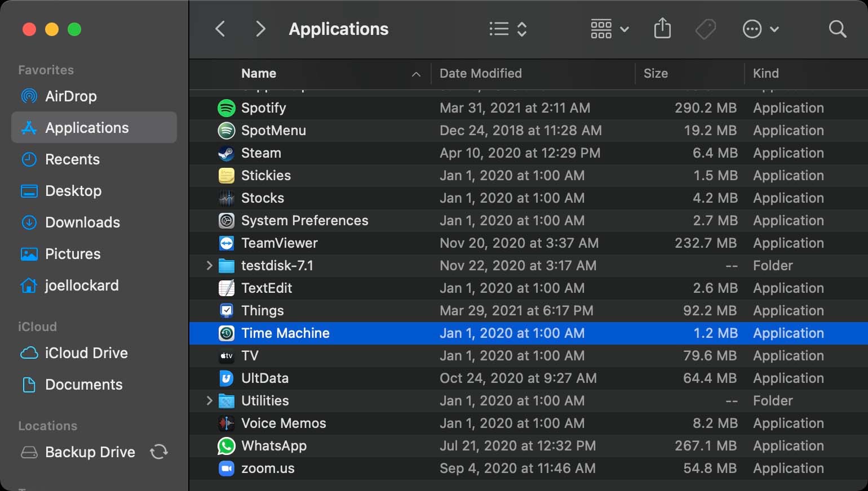Viewport: 868px width, 491px height.
Task: Select the WhatsApp app icon
Action: (226, 445)
